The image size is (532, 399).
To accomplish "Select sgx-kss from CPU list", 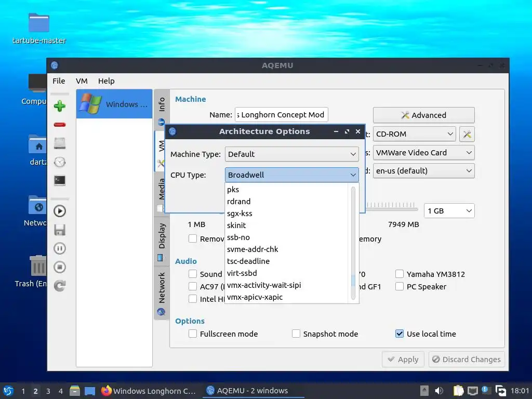I will [286, 213].
